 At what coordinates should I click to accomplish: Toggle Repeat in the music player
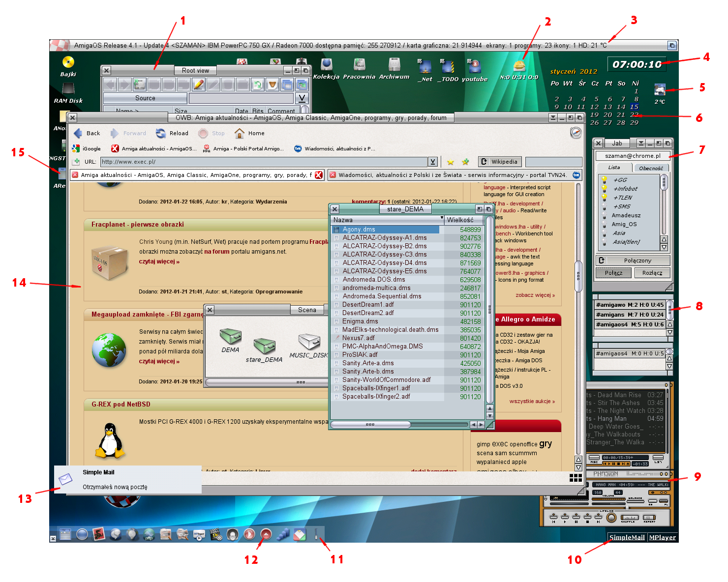click(x=649, y=518)
